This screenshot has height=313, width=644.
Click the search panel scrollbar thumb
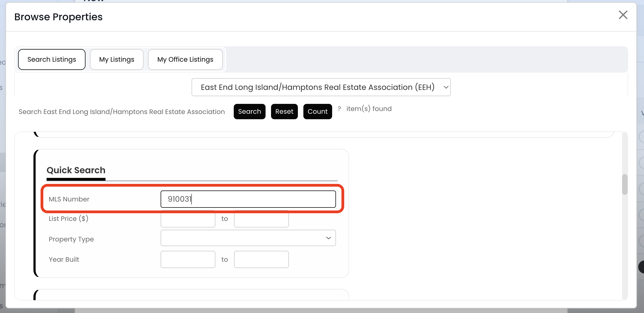(625, 184)
